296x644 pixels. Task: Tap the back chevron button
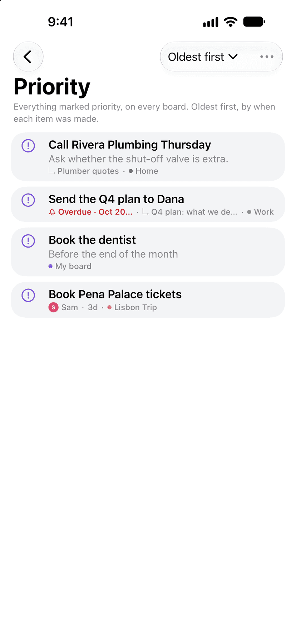coord(28,57)
